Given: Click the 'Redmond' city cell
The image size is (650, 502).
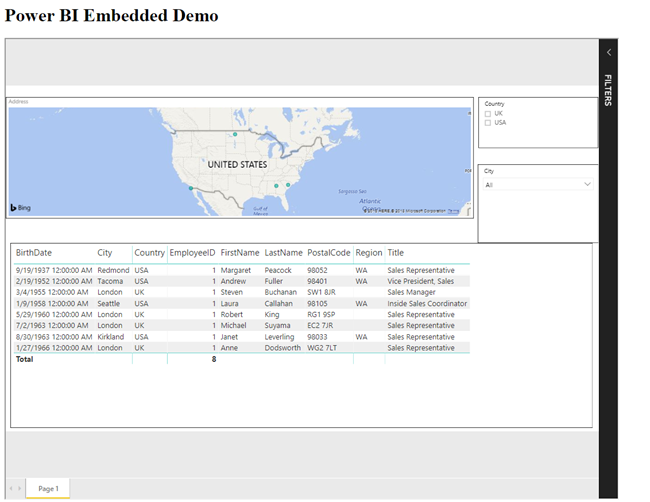Looking at the screenshot, I should pyautogui.click(x=113, y=270).
